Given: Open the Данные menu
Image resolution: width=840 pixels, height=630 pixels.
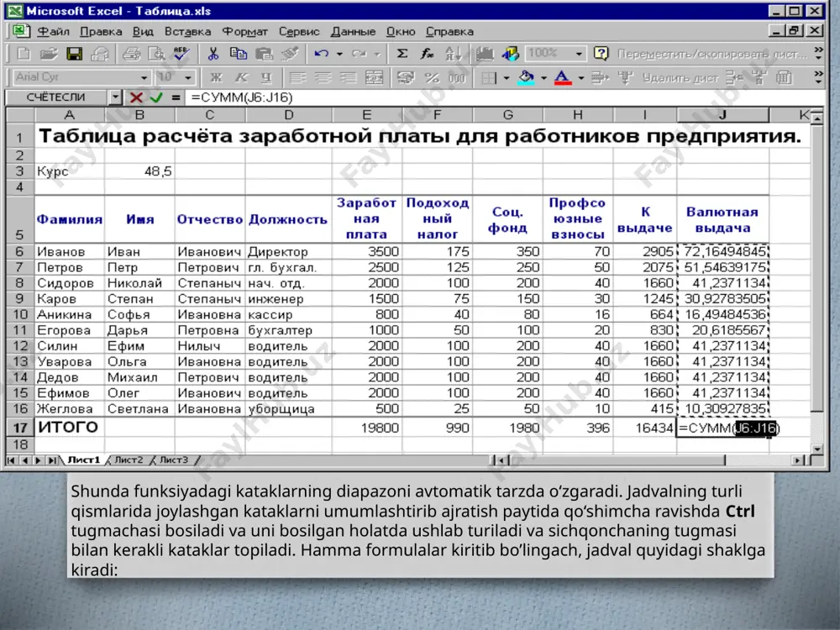Looking at the screenshot, I should [353, 32].
